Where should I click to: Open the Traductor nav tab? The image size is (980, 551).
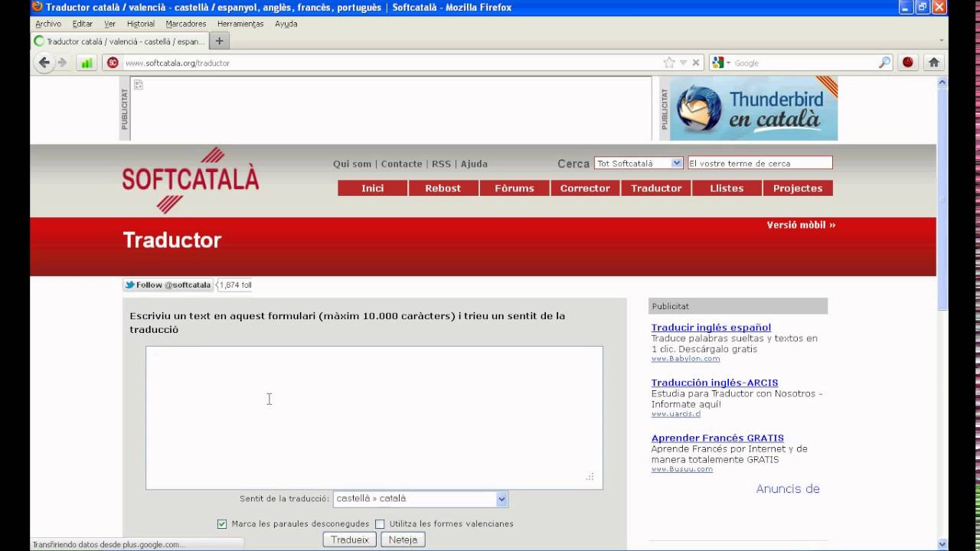(x=656, y=188)
